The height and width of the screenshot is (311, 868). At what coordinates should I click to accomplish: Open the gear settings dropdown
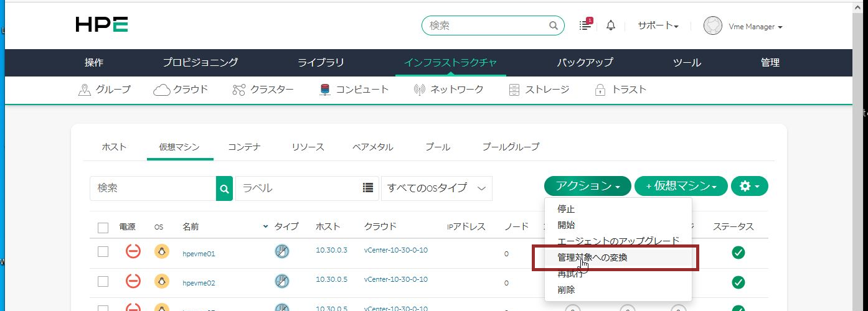[749, 186]
